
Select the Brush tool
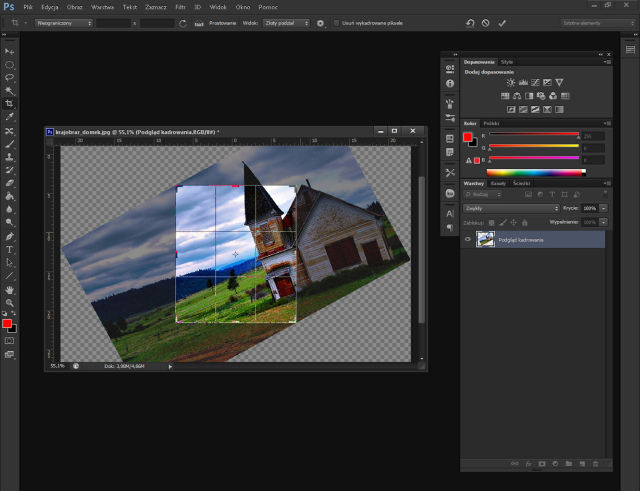[x=9, y=144]
